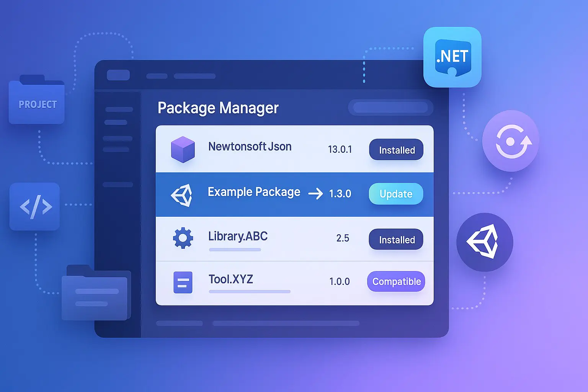Click the code brackets icon
The image size is (588, 392).
point(35,207)
